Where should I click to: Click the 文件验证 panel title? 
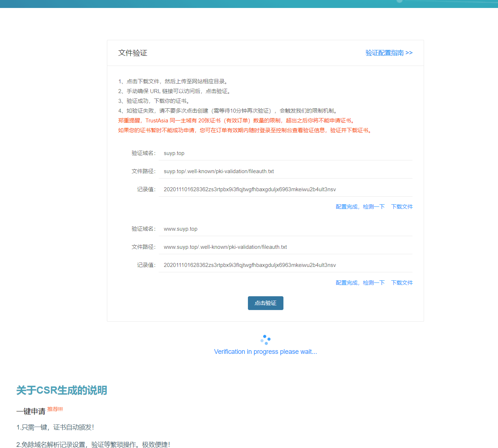[x=133, y=53]
